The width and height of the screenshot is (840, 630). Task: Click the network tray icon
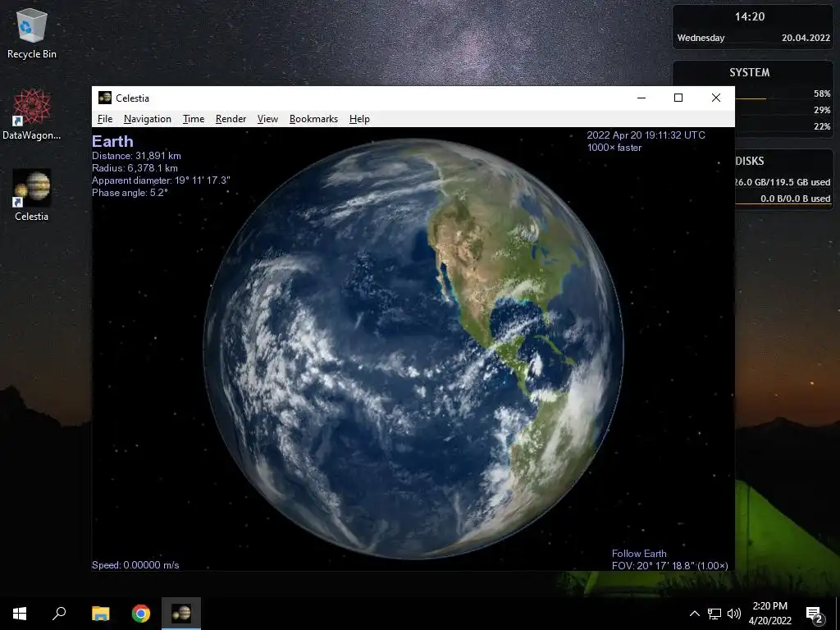(714, 614)
